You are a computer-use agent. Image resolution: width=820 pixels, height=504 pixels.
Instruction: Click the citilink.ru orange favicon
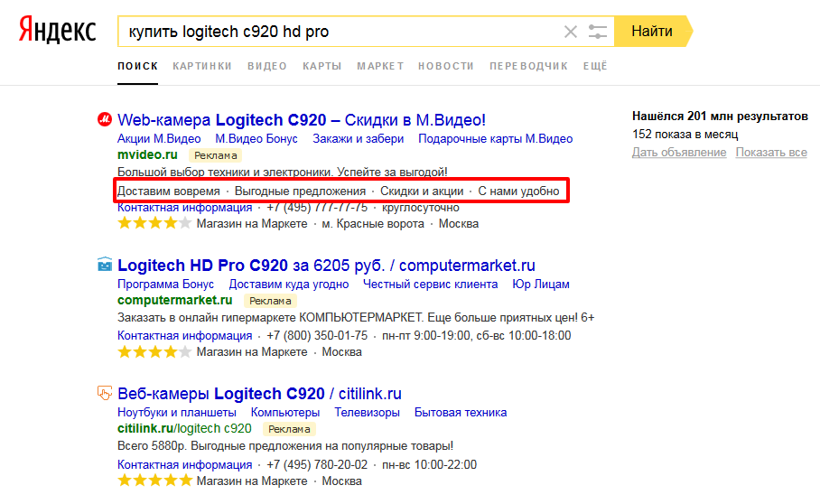105,393
